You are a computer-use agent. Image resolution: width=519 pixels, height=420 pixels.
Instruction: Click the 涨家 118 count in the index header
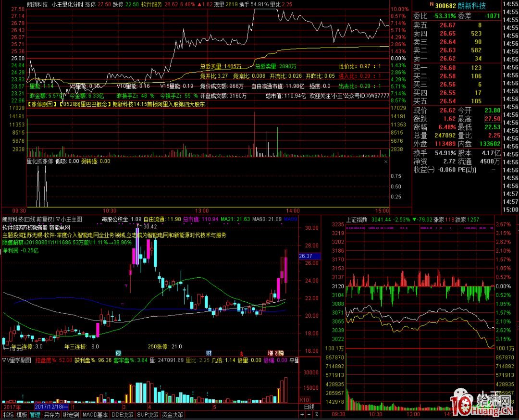pyautogui.click(x=444, y=220)
